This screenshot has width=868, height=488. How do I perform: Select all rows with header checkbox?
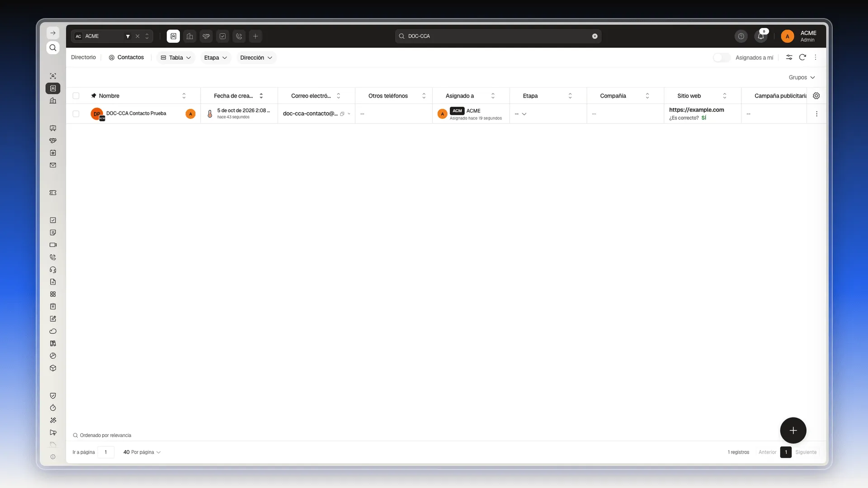pos(76,96)
